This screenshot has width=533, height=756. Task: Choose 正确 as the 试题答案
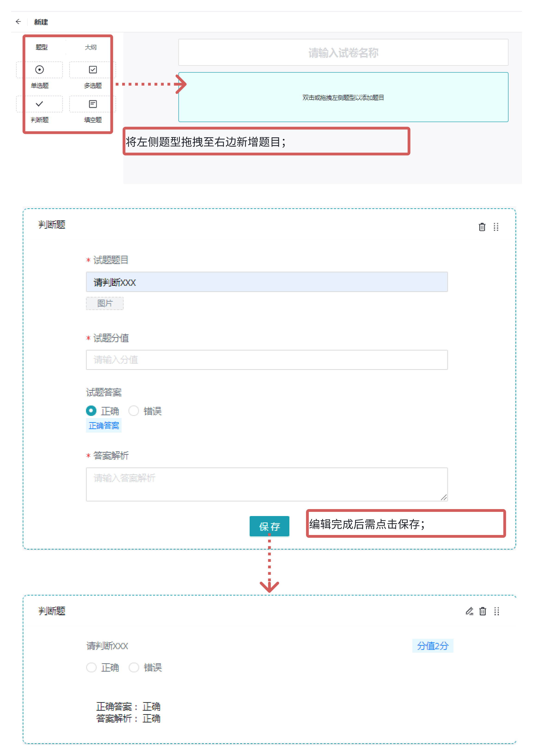(x=91, y=411)
